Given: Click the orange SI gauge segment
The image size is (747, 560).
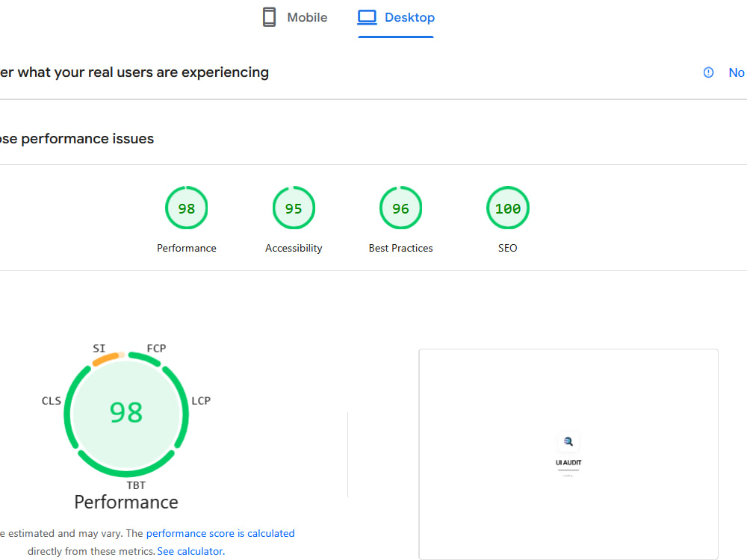Looking at the screenshot, I should point(106,359).
